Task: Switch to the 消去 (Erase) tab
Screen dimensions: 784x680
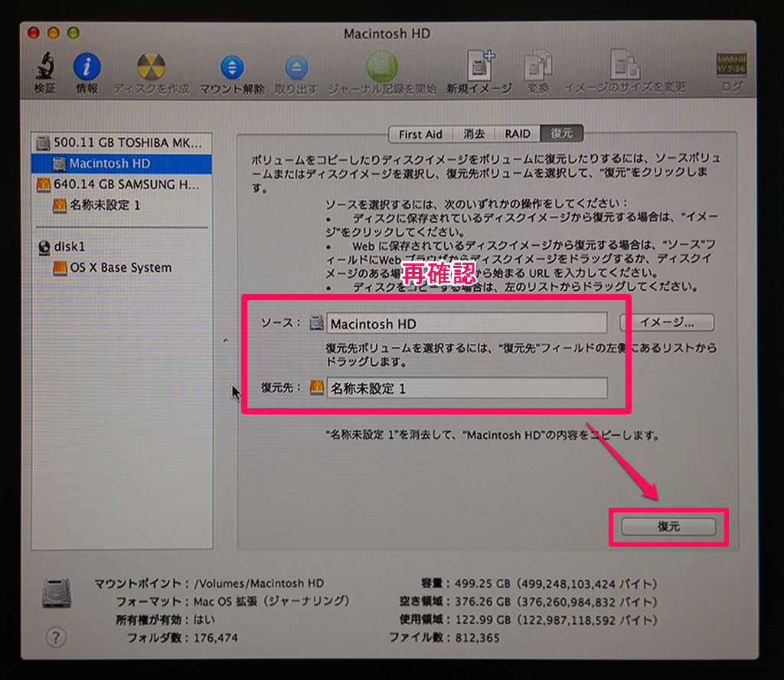Action: coord(474,134)
